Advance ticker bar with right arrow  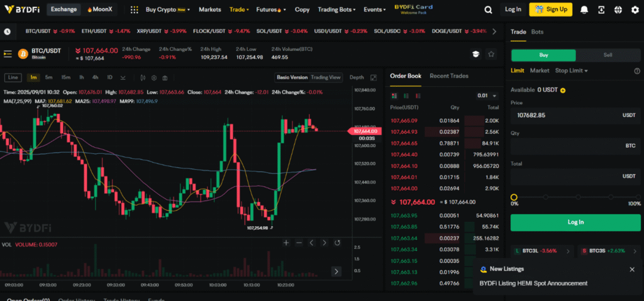click(x=494, y=31)
